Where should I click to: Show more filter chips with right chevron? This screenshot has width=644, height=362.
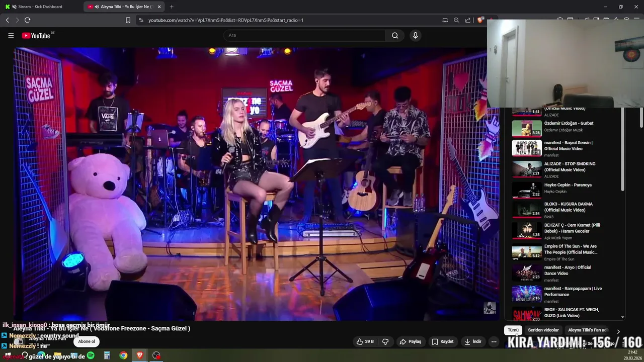click(618, 331)
